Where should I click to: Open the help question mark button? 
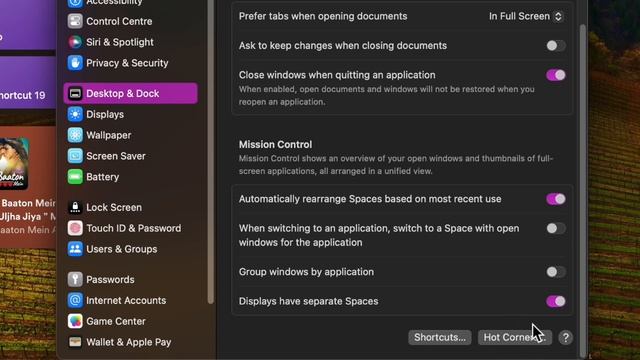pos(565,338)
